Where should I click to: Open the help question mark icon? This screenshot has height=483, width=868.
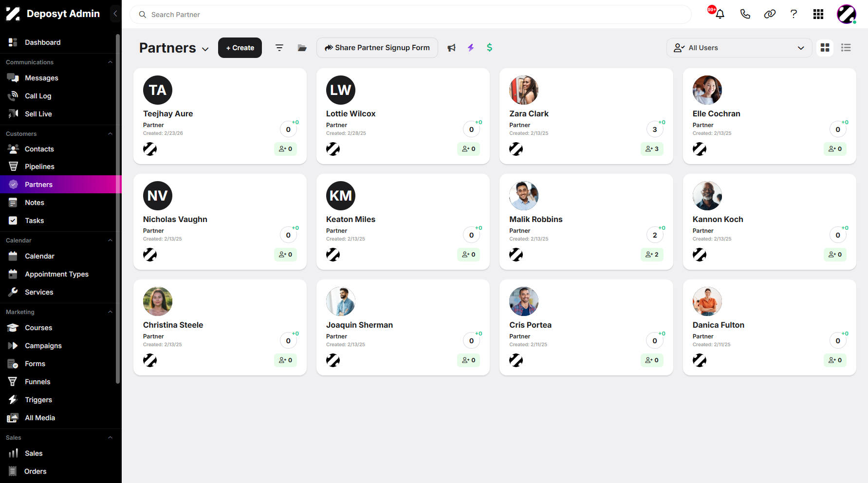(x=794, y=14)
